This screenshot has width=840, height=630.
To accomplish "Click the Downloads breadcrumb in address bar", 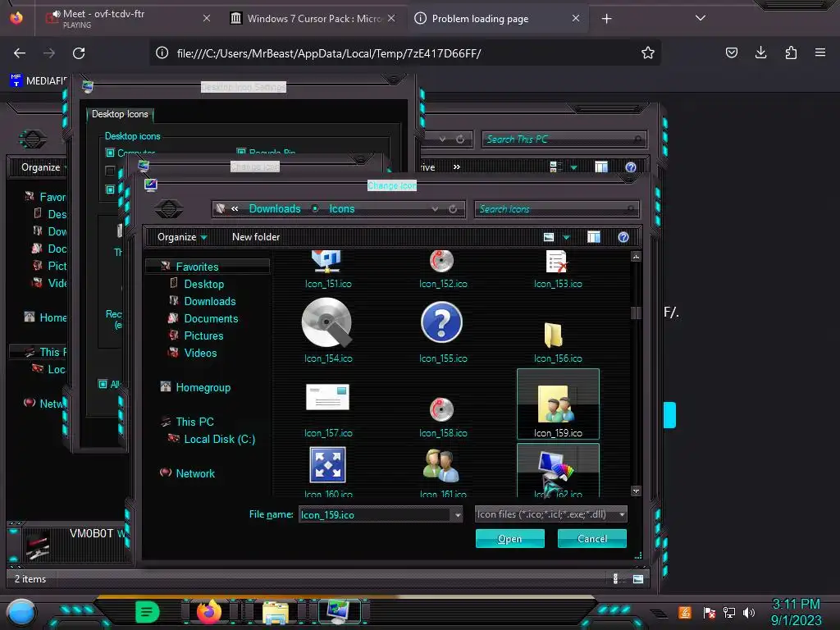I will 274,209.
